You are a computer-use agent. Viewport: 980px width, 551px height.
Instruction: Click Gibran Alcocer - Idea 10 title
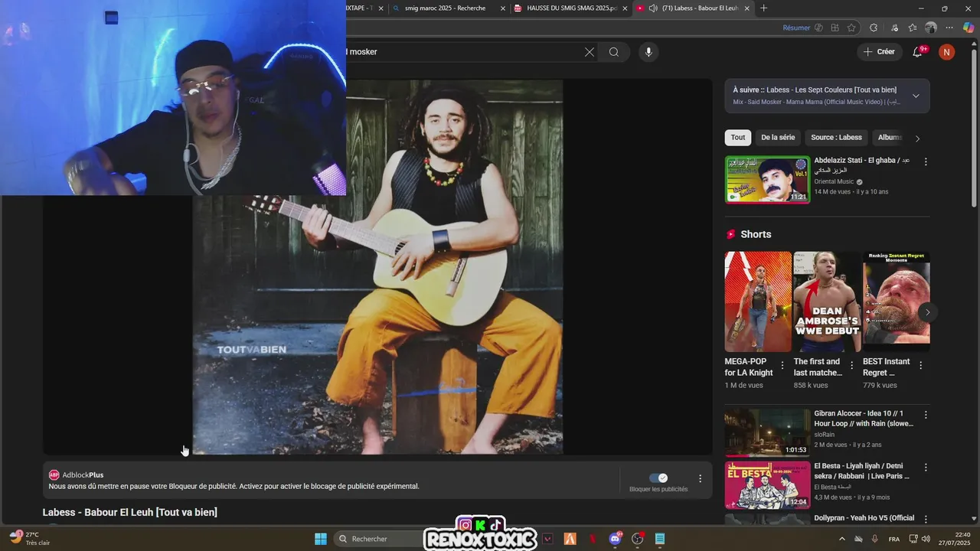click(864, 419)
